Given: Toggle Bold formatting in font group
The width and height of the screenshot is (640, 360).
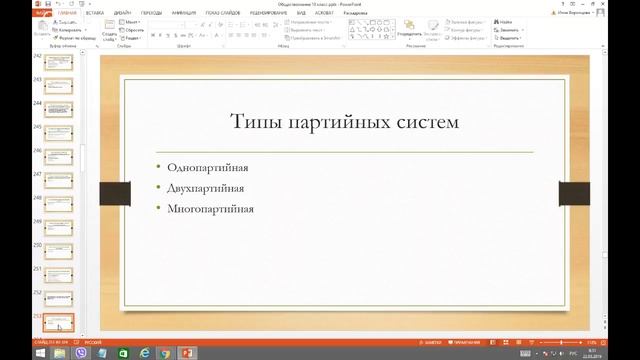Looking at the screenshot, I should tap(153, 36).
